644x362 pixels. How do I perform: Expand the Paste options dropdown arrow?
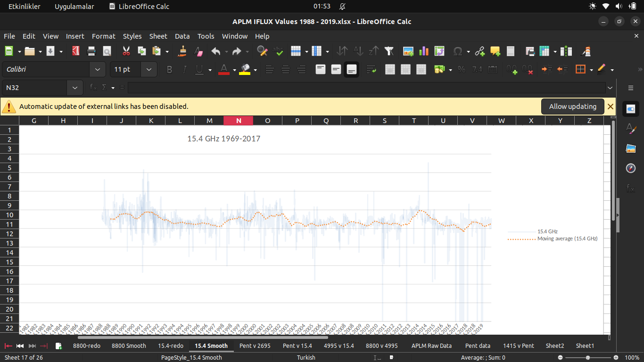point(167,51)
